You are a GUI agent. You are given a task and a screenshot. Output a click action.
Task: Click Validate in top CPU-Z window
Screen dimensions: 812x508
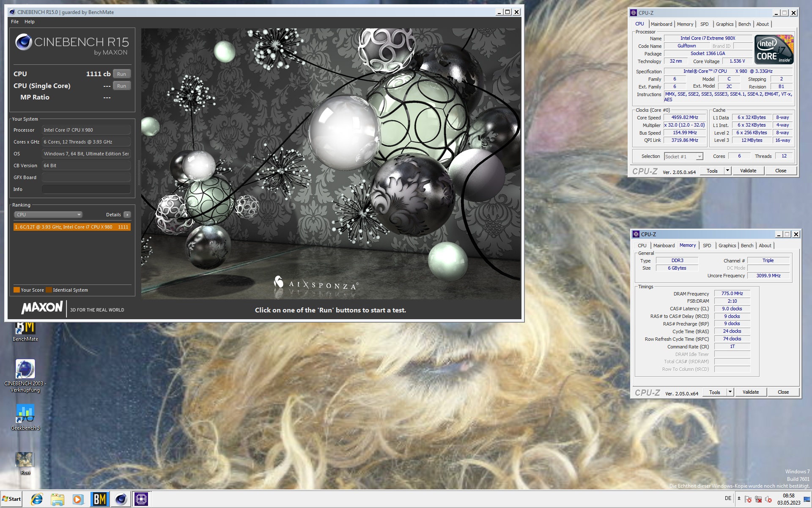coord(748,171)
